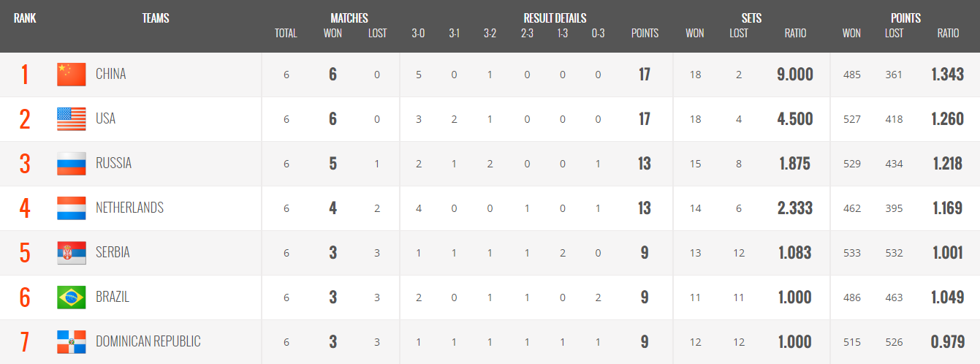This screenshot has width=980, height=364.
Task: Click the RANK column header
Action: click(25, 18)
